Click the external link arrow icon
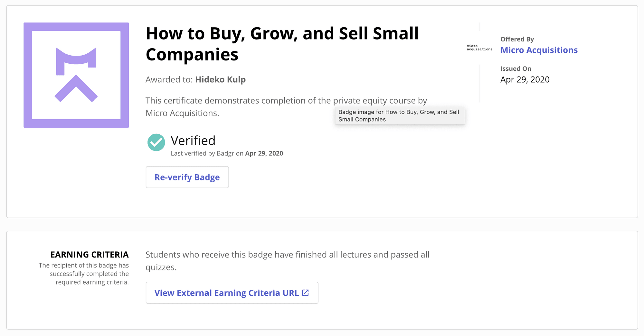 point(306,293)
